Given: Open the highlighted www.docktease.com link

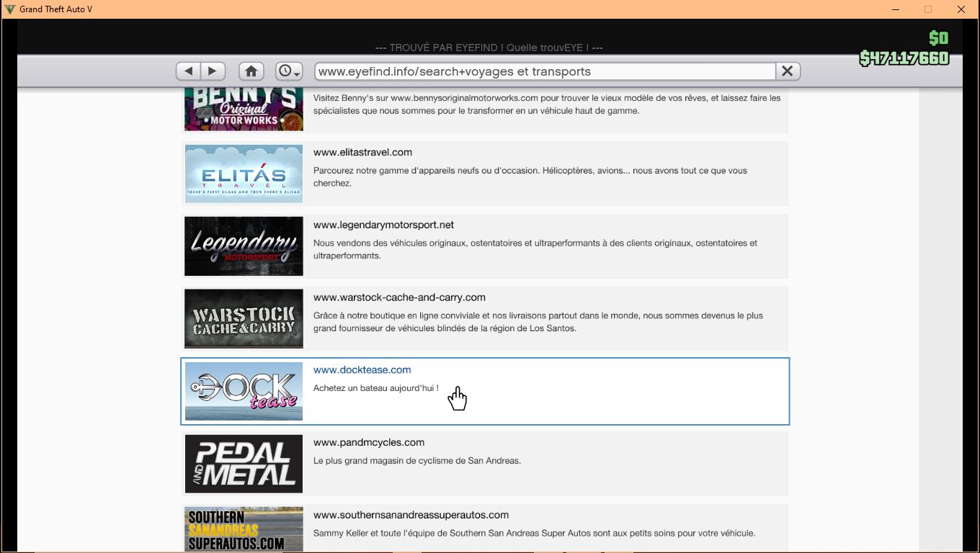Looking at the screenshot, I should [362, 370].
